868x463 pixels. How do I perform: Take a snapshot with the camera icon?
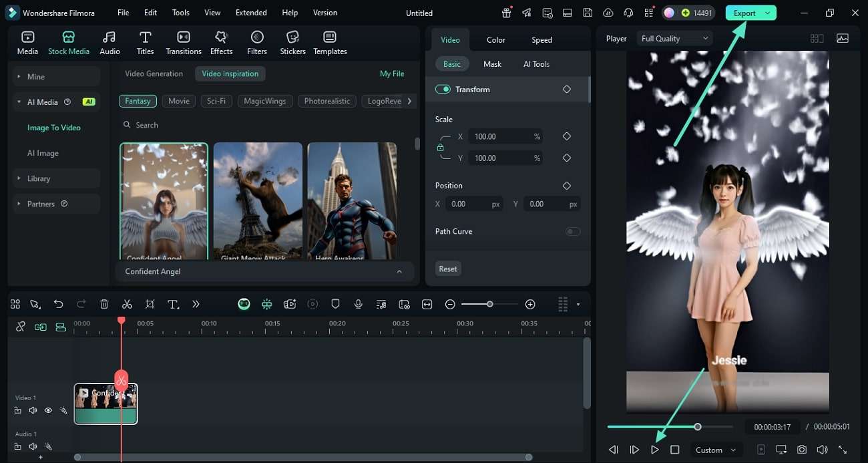coord(802,450)
